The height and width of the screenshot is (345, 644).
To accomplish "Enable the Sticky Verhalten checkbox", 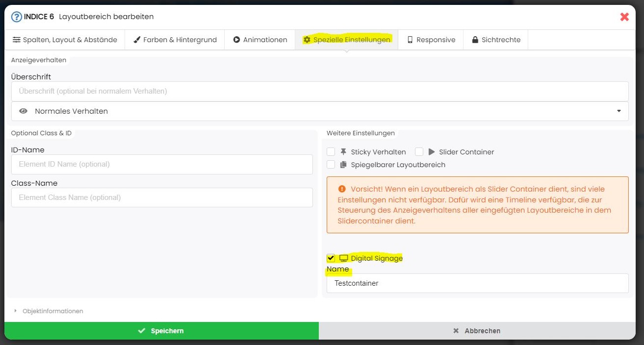I will pos(331,152).
